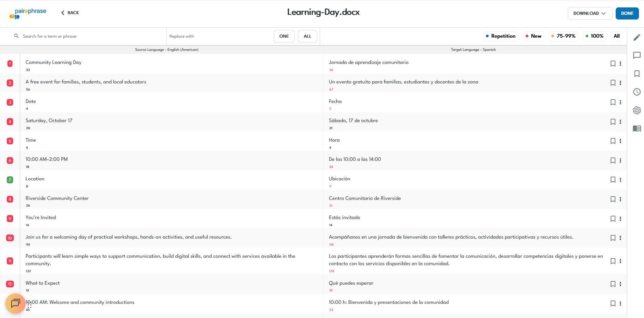The width and height of the screenshot is (644, 318).
Task: Bookmark the 'Ubicación' segment
Action: point(613,180)
